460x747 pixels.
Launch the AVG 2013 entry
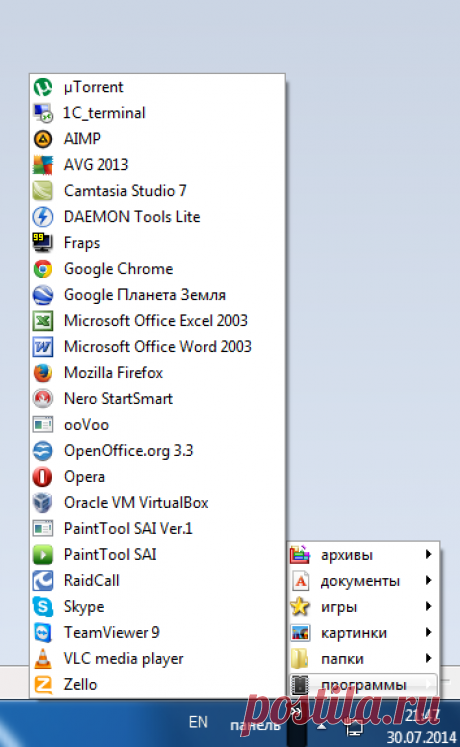point(157,165)
